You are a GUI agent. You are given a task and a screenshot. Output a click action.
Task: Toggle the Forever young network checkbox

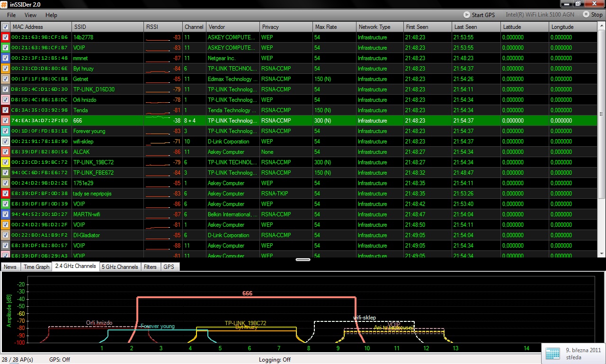click(5, 131)
